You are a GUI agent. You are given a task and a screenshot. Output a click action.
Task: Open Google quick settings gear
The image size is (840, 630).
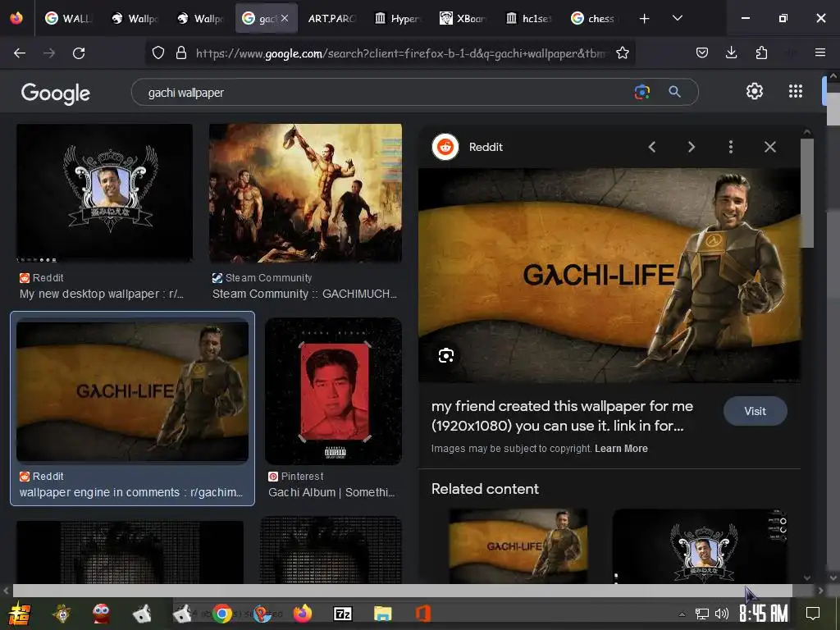[x=755, y=92]
